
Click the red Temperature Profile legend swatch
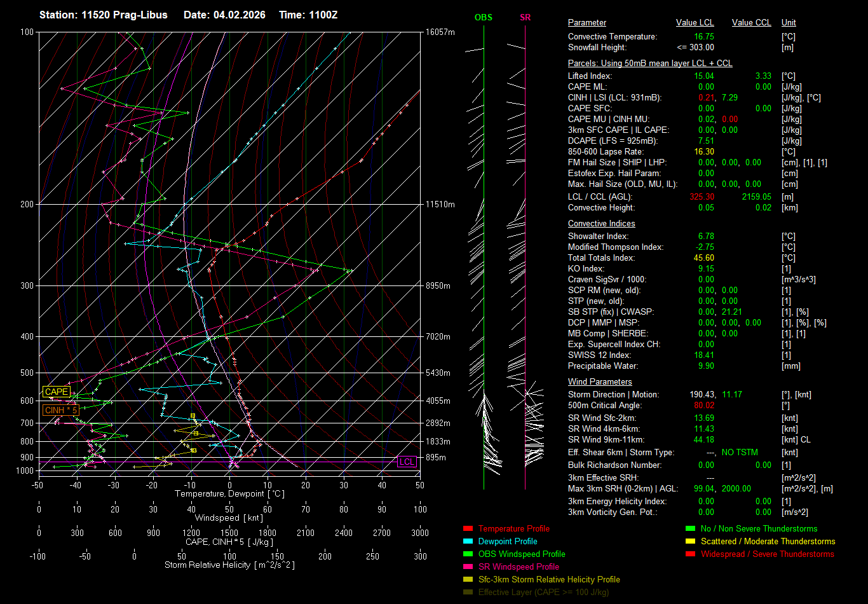pyautogui.click(x=468, y=528)
